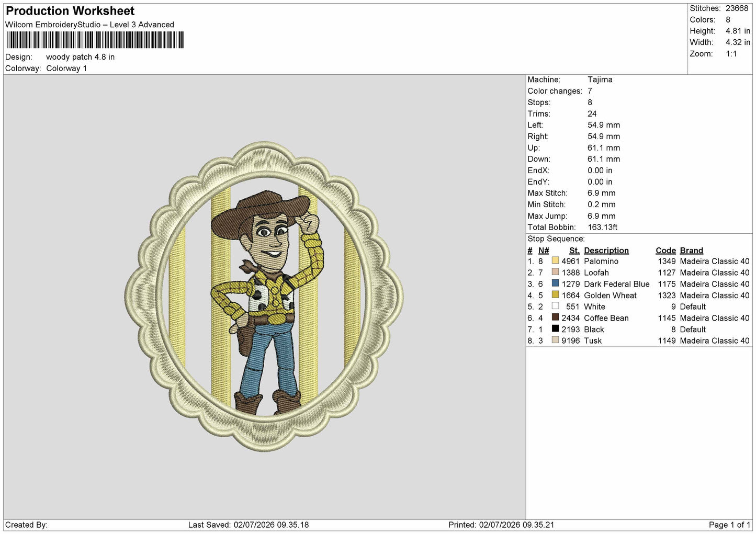
Task: Click the EndX value 0.00 in
Action: point(600,171)
